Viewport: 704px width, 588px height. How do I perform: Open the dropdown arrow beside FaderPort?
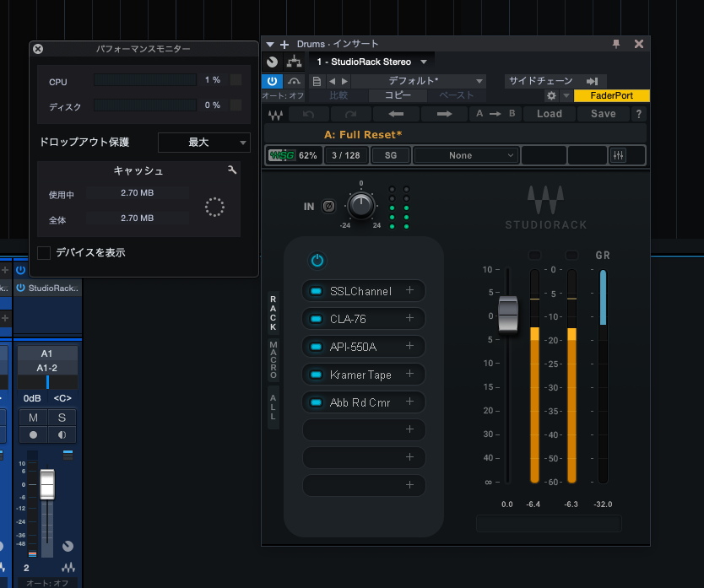566,95
